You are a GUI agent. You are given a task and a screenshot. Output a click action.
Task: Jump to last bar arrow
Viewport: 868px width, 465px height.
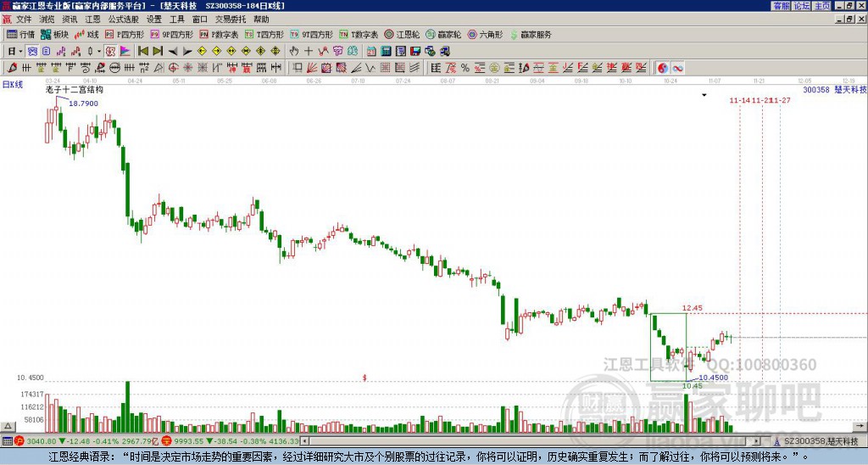158,52
